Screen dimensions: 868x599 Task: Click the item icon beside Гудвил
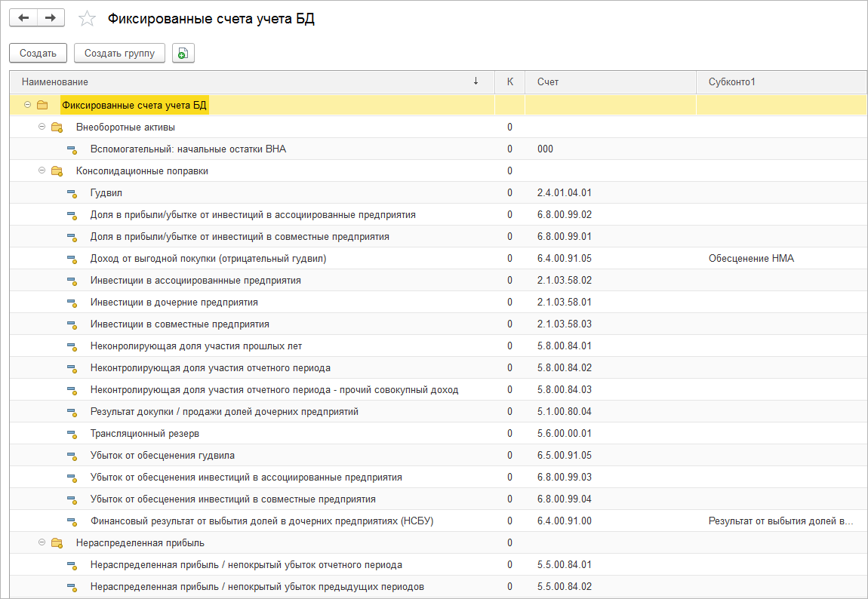pyautogui.click(x=72, y=193)
